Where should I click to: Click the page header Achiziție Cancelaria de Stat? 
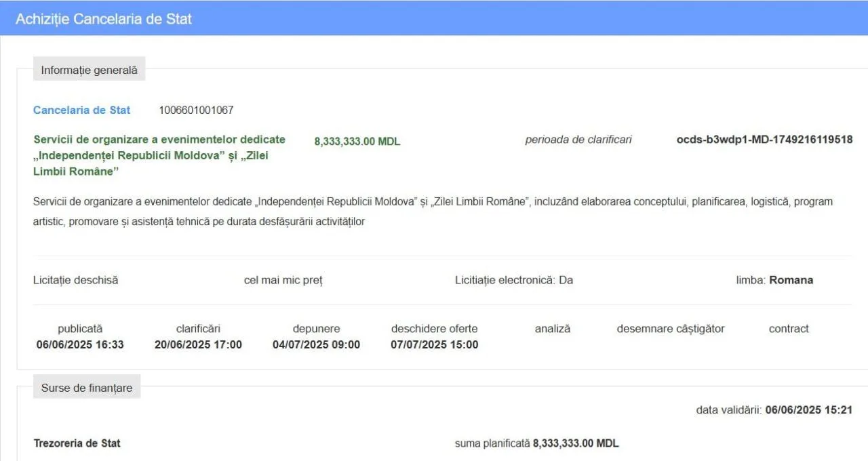coord(104,19)
